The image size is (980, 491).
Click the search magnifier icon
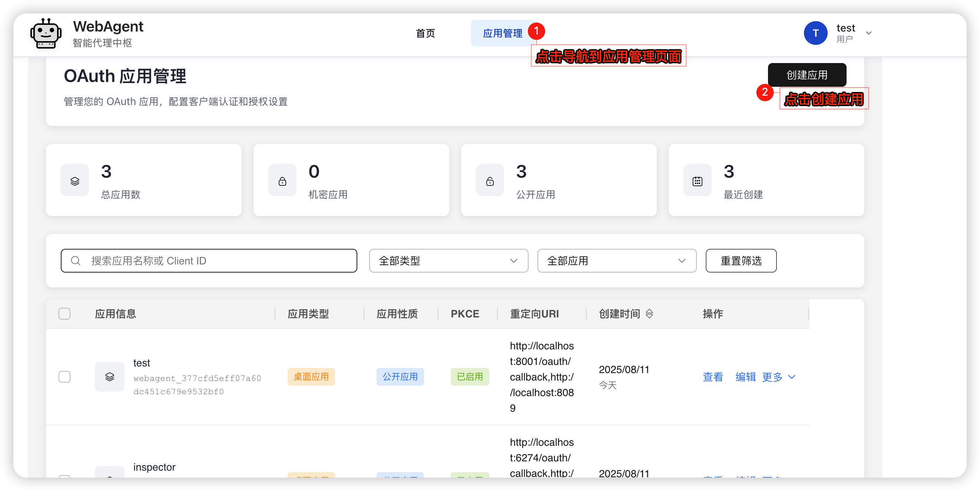76,261
